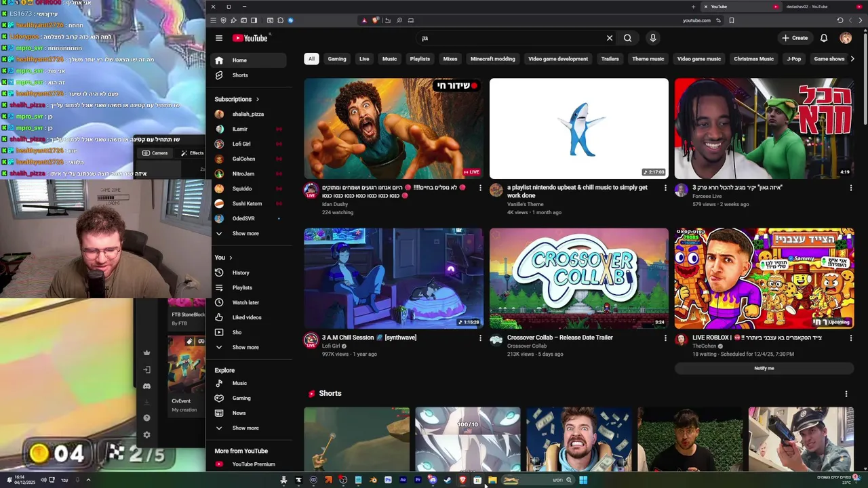This screenshot has height=488, width=868.
Task: Select the All filter chip
Action: [311, 59]
